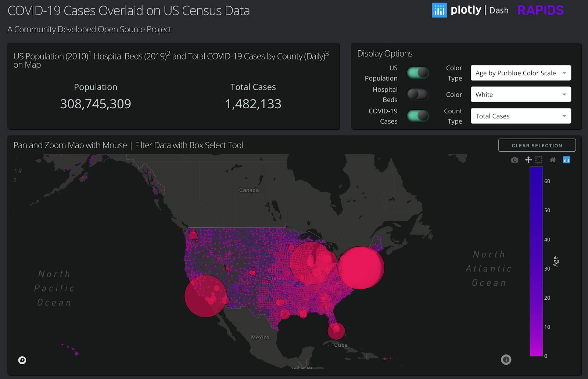Turn off the COVID-19 Cases toggle
Image resolution: width=588 pixels, height=379 pixels.
tap(418, 116)
